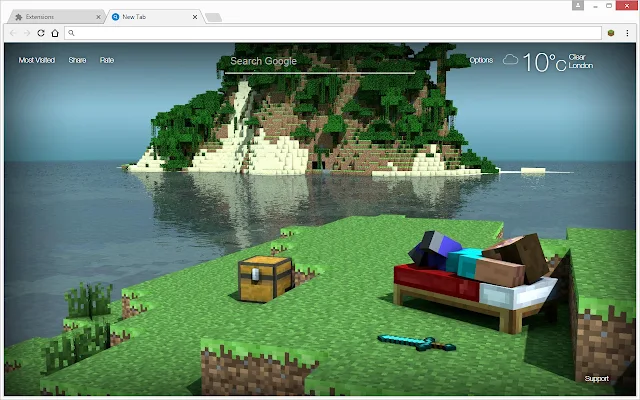Close the New Tab tab
The image size is (640, 400).
(195, 17)
